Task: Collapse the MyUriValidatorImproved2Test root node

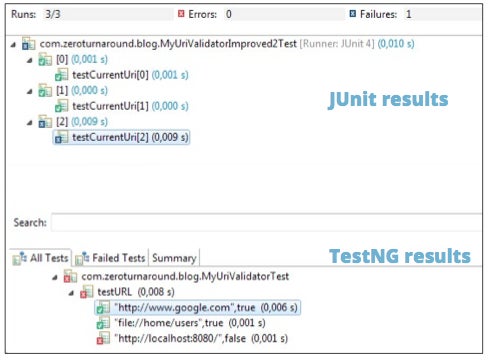Action: coord(13,44)
